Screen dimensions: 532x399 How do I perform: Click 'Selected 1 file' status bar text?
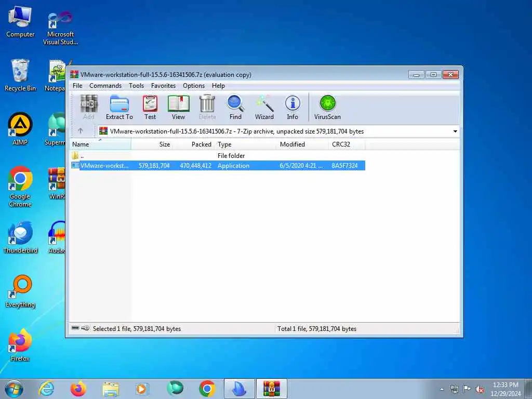pos(137,328)
